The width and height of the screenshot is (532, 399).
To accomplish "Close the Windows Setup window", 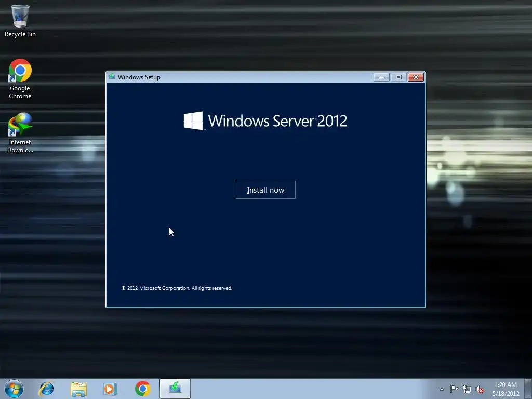I will pos(416,77).
